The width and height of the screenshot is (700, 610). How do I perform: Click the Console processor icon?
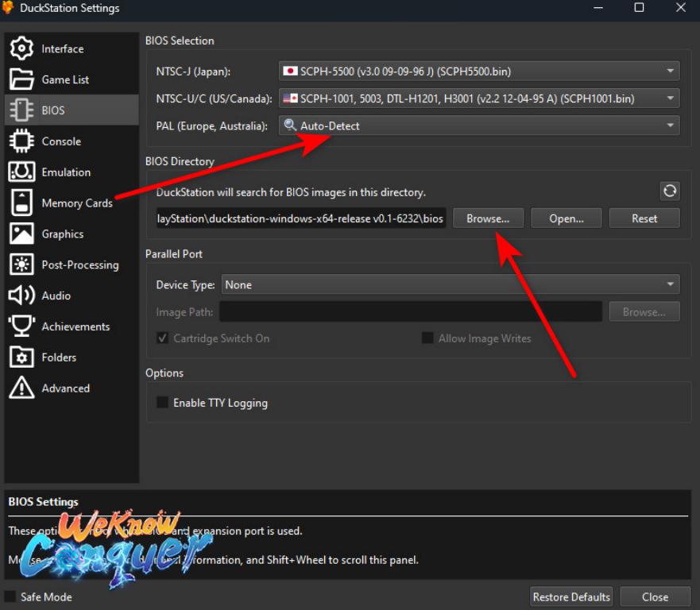click(21, 141)
